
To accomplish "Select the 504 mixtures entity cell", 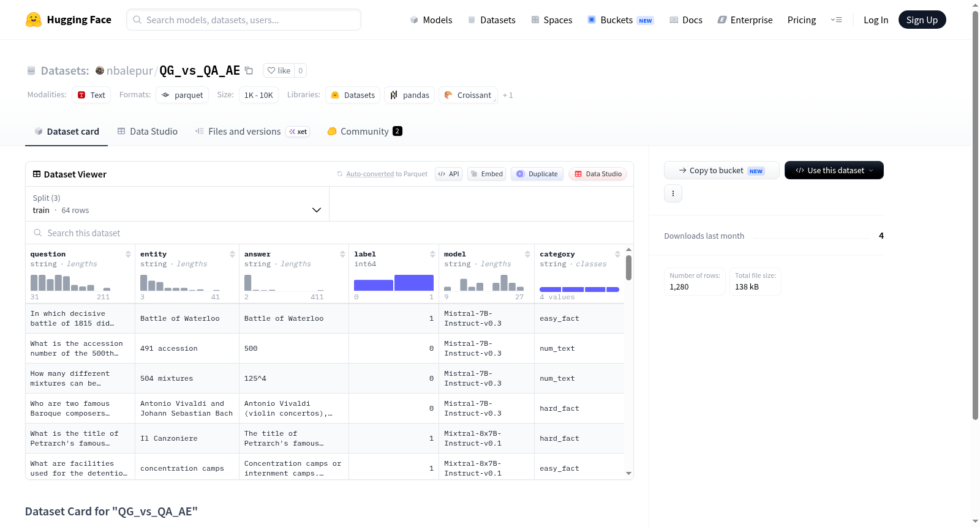I will pyautogui.click(x=187, y=378).
